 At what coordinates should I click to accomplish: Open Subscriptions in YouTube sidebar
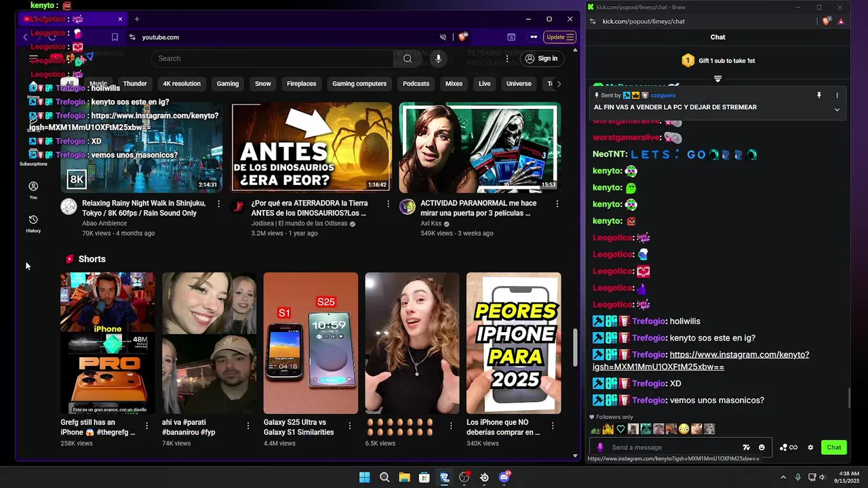click(33, 157)
